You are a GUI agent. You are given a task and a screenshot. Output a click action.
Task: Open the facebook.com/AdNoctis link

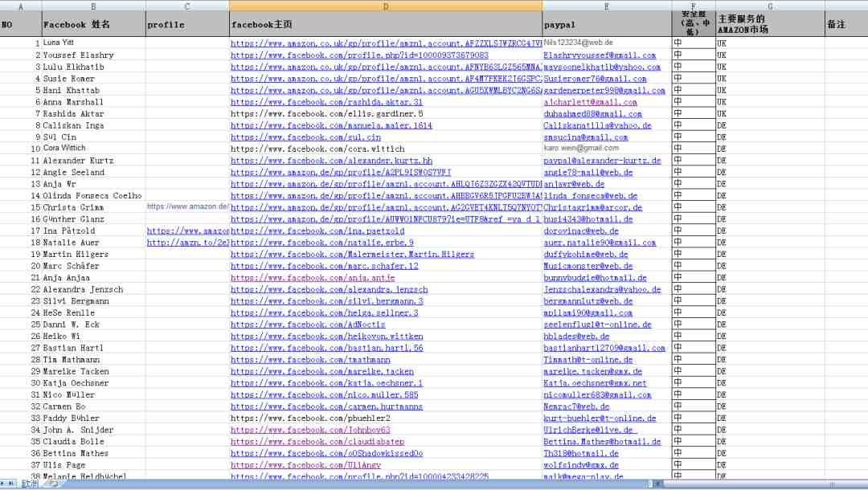click(x=308, y=325)
